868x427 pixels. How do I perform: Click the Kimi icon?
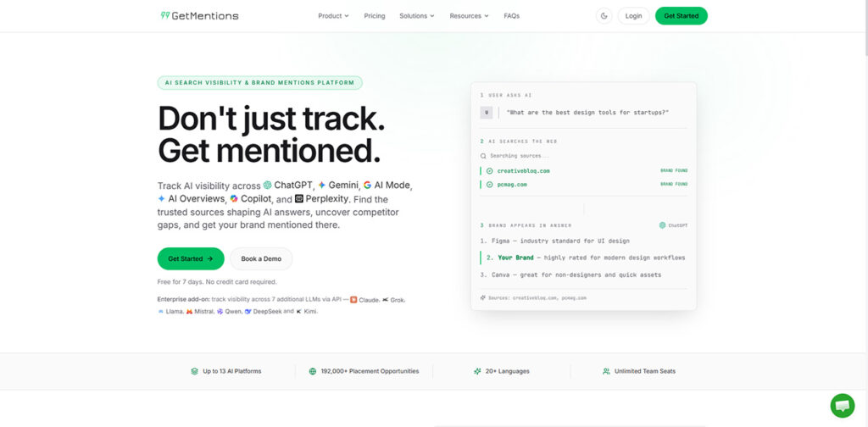[299, 312]
